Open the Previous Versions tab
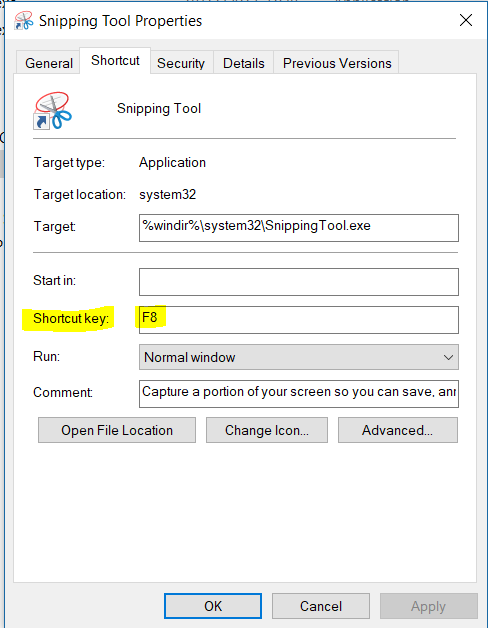Image resolution: width=488 pixels, height=628 pixels. point(337,63)
